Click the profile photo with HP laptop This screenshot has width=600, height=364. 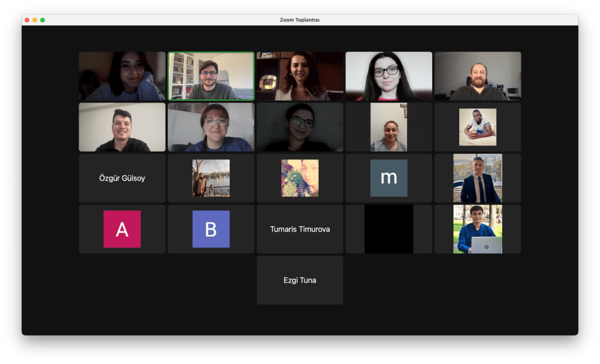pyautogui.click(x=477, y=229)
